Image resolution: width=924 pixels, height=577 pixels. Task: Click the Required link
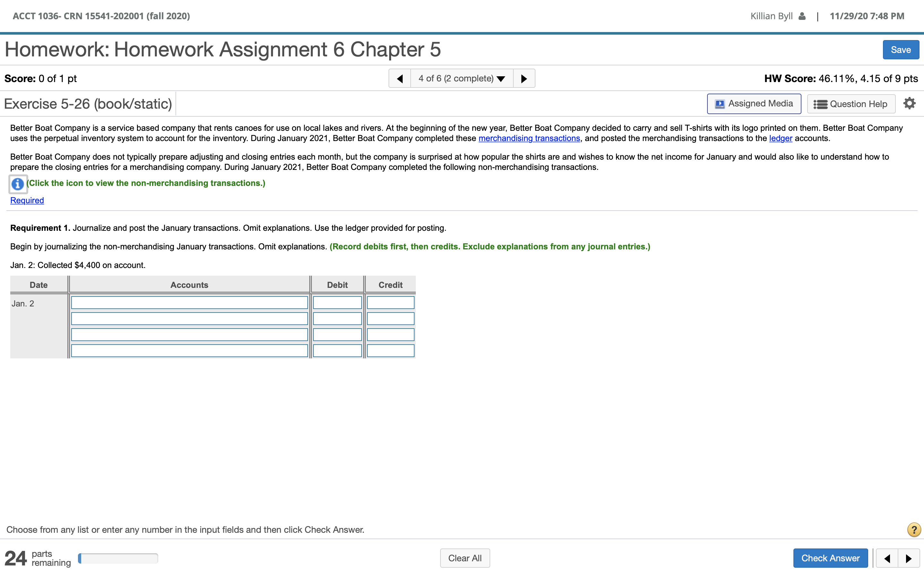click(27, 200)
